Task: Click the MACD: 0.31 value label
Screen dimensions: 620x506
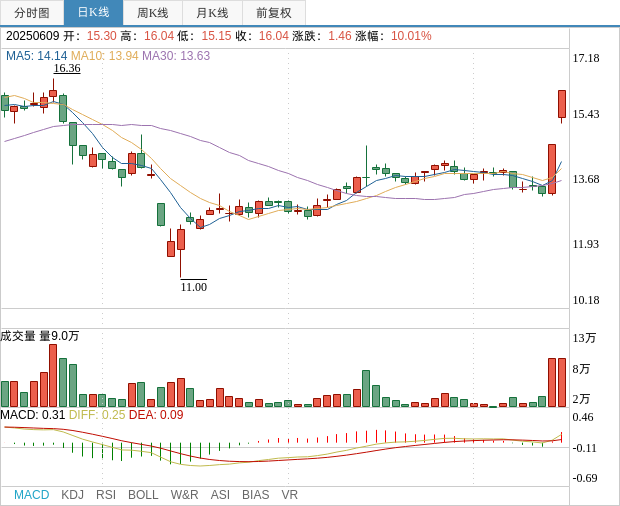Action: click(x=32, y=415)
